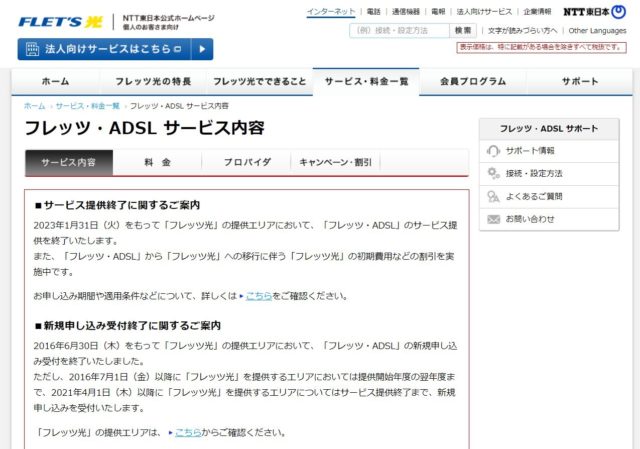Click the building icon on the 法人向けサービス banner

(x=32, y=49)
